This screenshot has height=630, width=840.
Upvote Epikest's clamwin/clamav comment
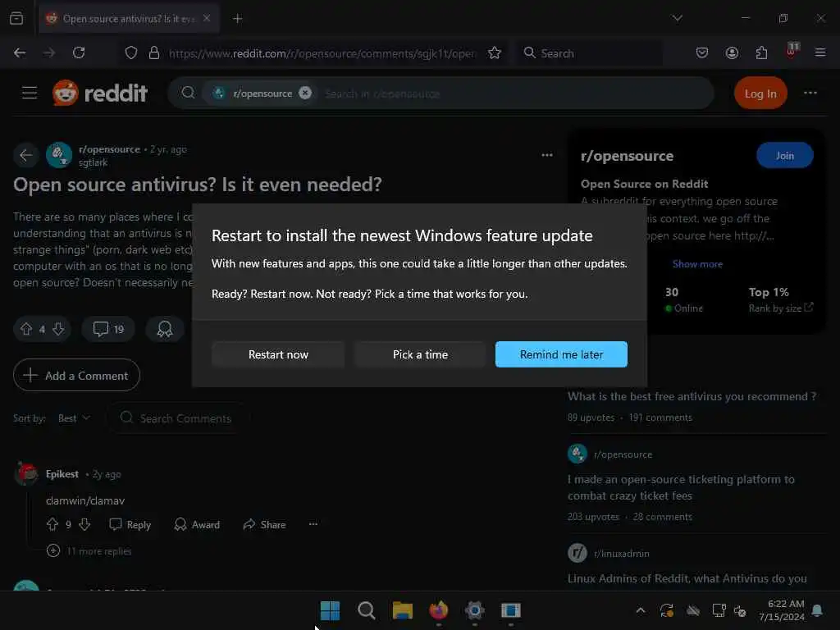tap(52, 524)
